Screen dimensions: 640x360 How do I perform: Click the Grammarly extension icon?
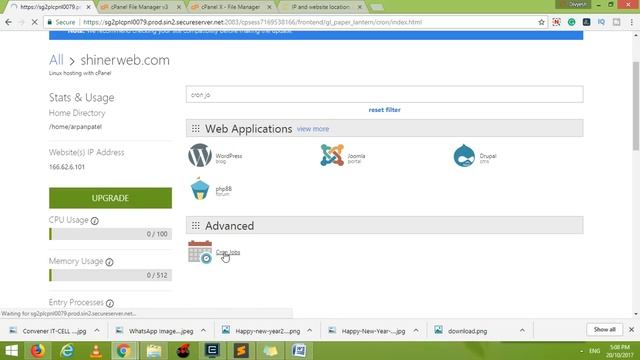click(571, 22)
